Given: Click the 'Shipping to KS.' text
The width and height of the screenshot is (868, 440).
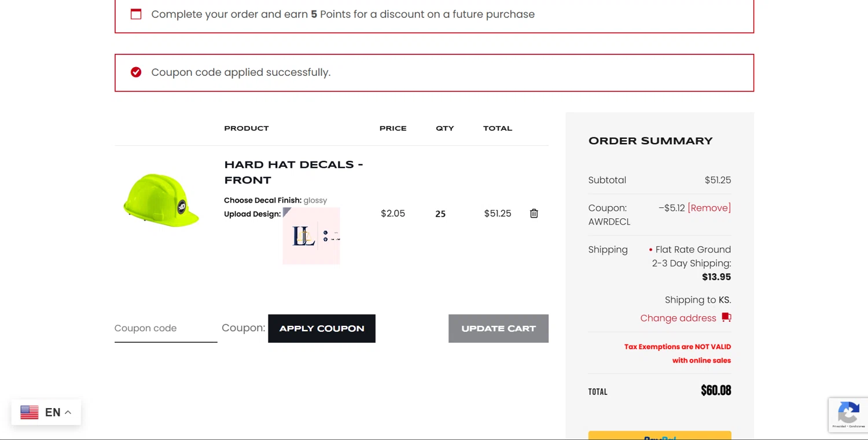Looking at the screenshot, I should pos(698,300).
